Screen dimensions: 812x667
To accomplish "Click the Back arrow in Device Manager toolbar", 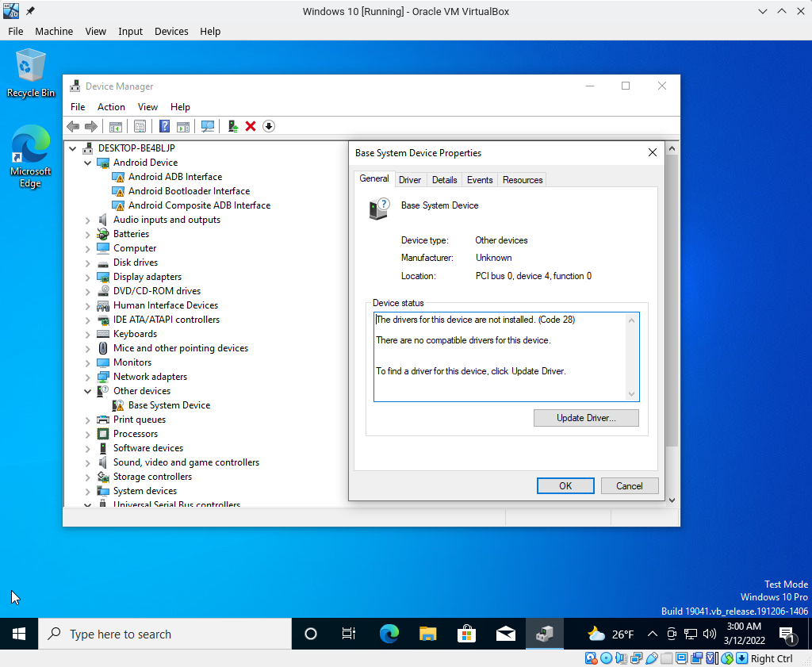I will tap(73, 126).
